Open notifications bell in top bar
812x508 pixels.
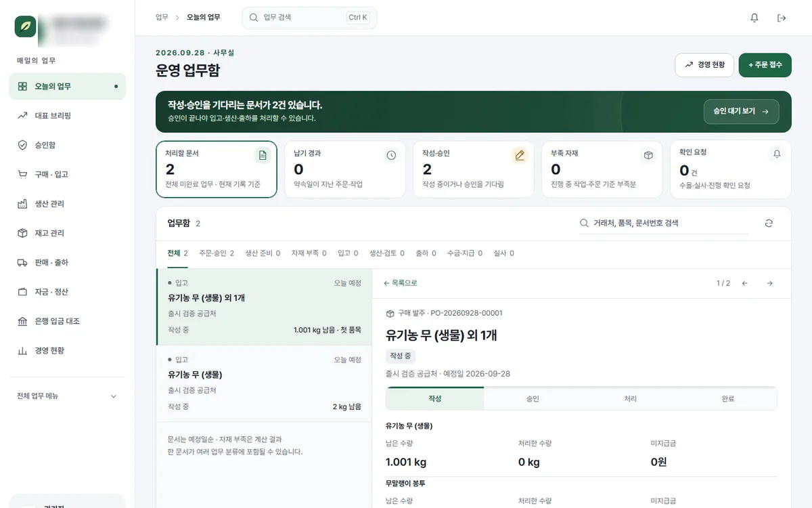pyautogui.click(x=754, y=18)
